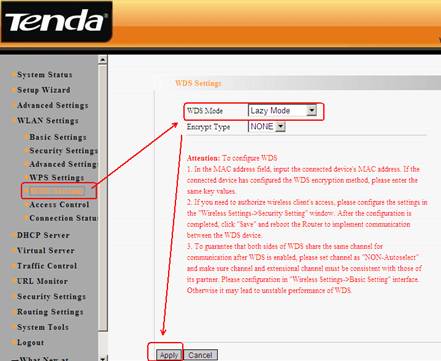Collapse the WLAN Settings section
Image resolution: width=441 pixels, height=361 pixels.
tap(48, 121)
